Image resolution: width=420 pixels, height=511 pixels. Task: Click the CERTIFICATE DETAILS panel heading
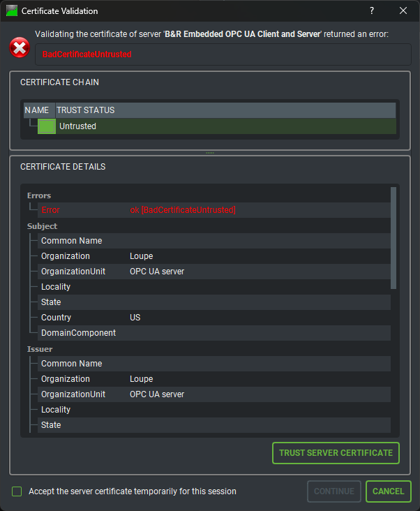[63, 167]
